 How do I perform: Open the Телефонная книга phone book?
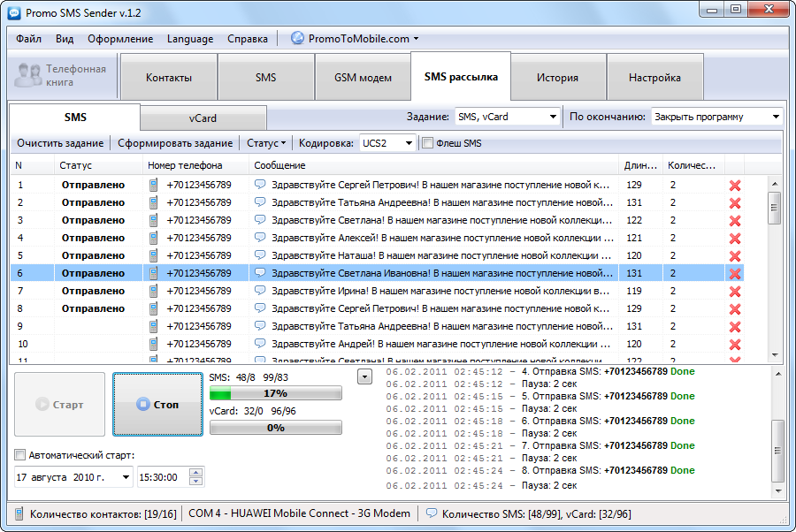[62, 76]
